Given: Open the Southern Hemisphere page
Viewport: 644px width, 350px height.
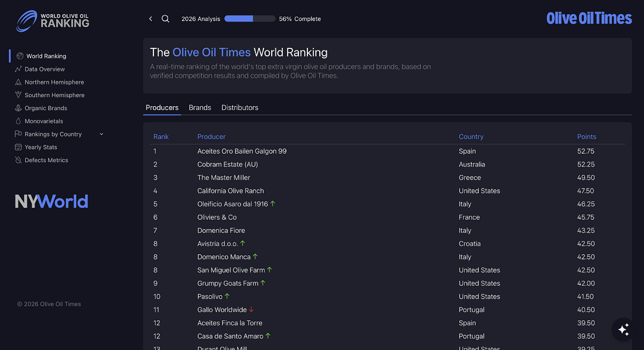Looking at the screenshot, I should pyautogui.click(x=54, y=95).
